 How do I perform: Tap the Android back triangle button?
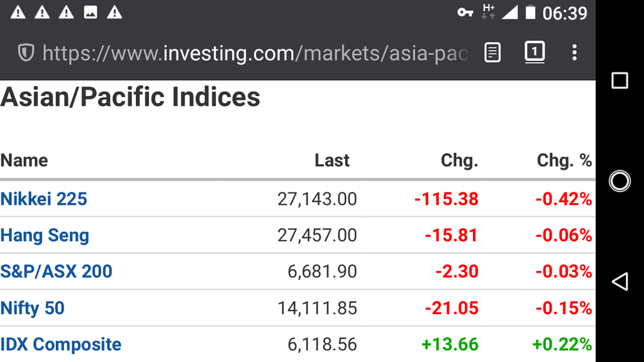[619, 282]
